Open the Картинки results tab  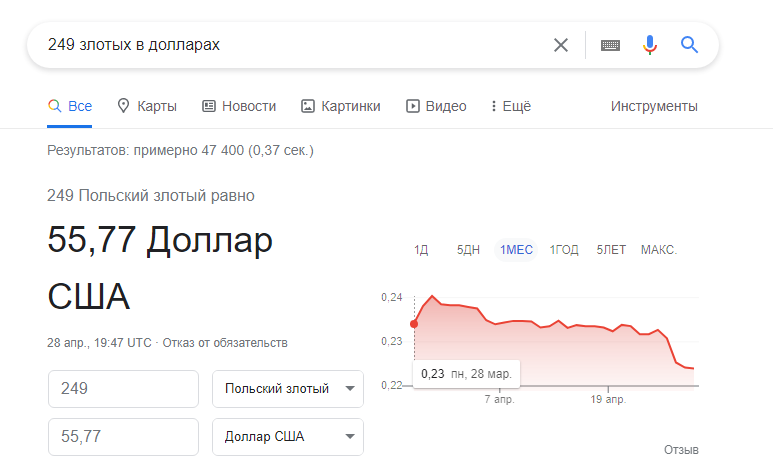[x=341, y=106]
